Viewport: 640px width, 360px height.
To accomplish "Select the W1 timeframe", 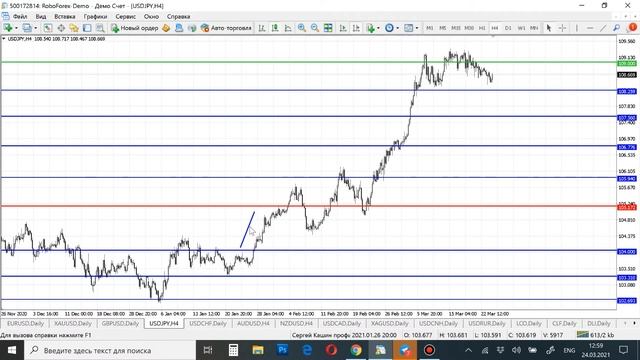I will click(x=521, y=28).
